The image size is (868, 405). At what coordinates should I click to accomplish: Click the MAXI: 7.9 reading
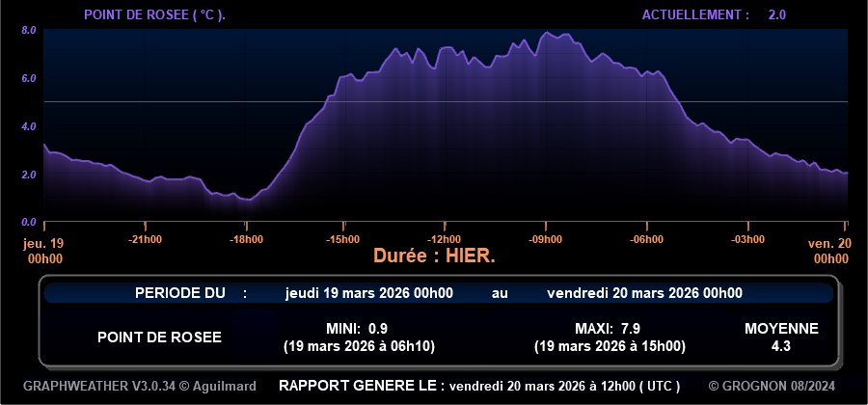608,328
